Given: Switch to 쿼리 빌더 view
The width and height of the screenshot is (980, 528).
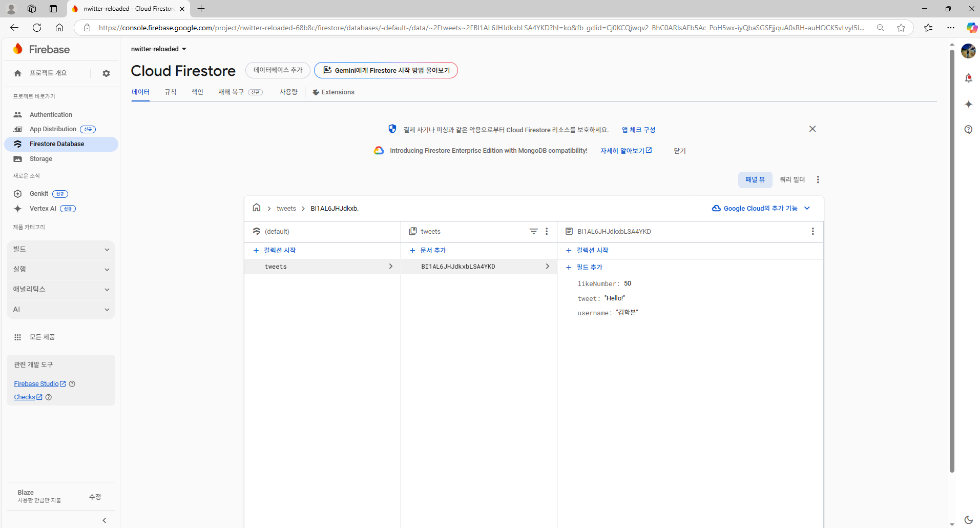Looking at the screenshot, I should coord(792,179).
